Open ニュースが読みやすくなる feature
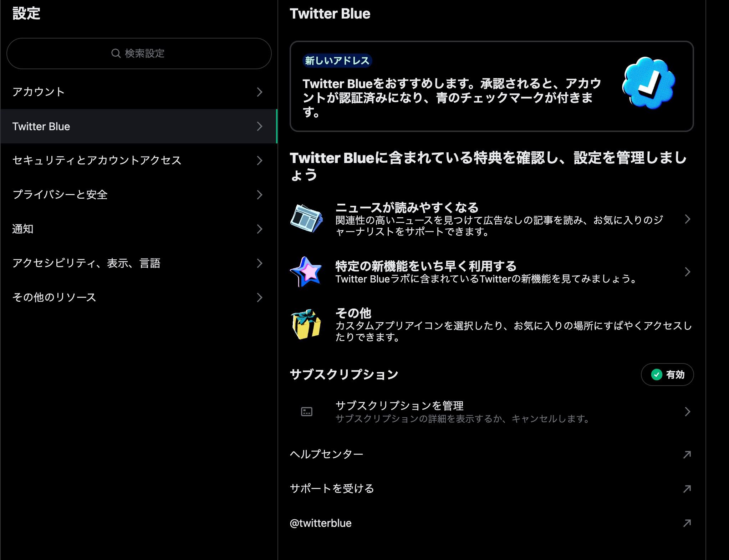 coord(491,219)
